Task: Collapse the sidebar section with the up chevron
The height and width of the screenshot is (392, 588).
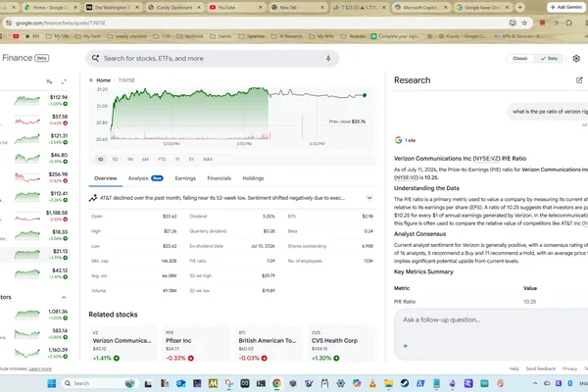Action: coord(64,297)
